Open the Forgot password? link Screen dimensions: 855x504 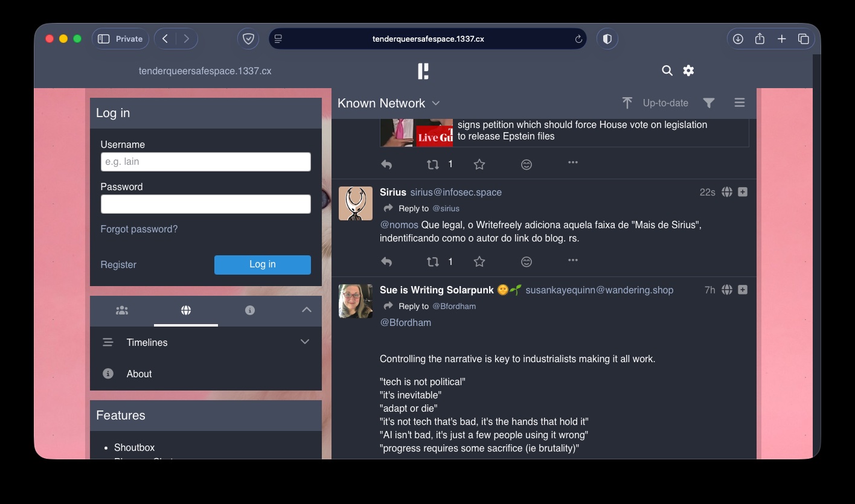139,229
